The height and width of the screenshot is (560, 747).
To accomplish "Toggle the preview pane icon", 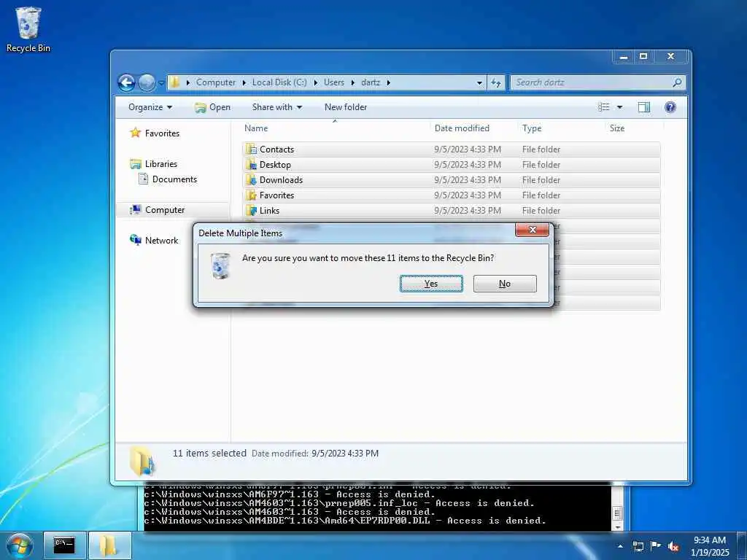I will (643, 107).
